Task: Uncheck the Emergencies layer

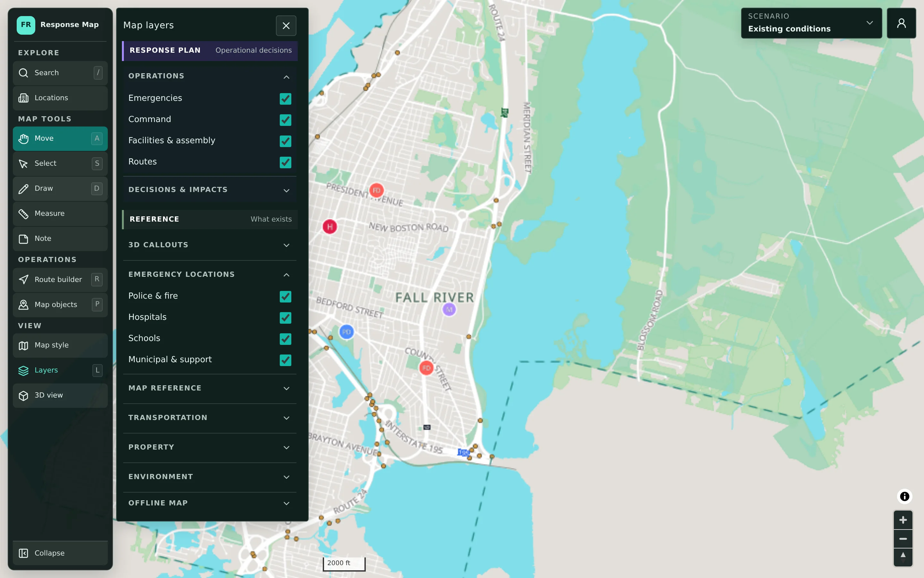Action: coord(285,99)
